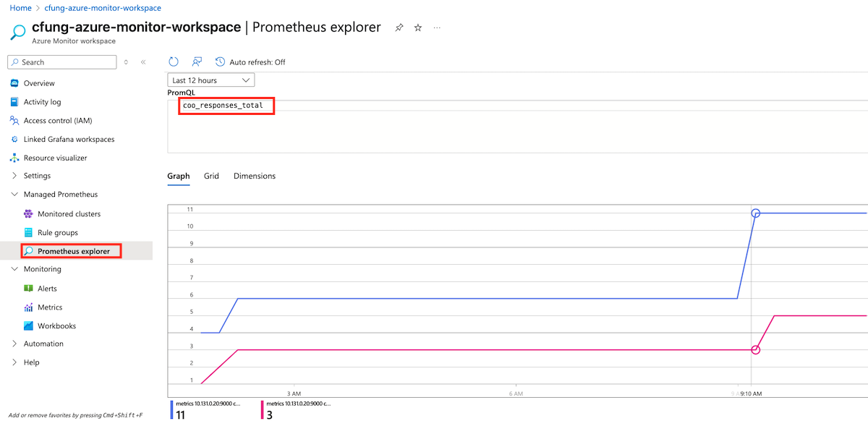868x421 pixels.
Task: Open the Last 12 hours time range dropdown
Action: click(x=210, y=80)
